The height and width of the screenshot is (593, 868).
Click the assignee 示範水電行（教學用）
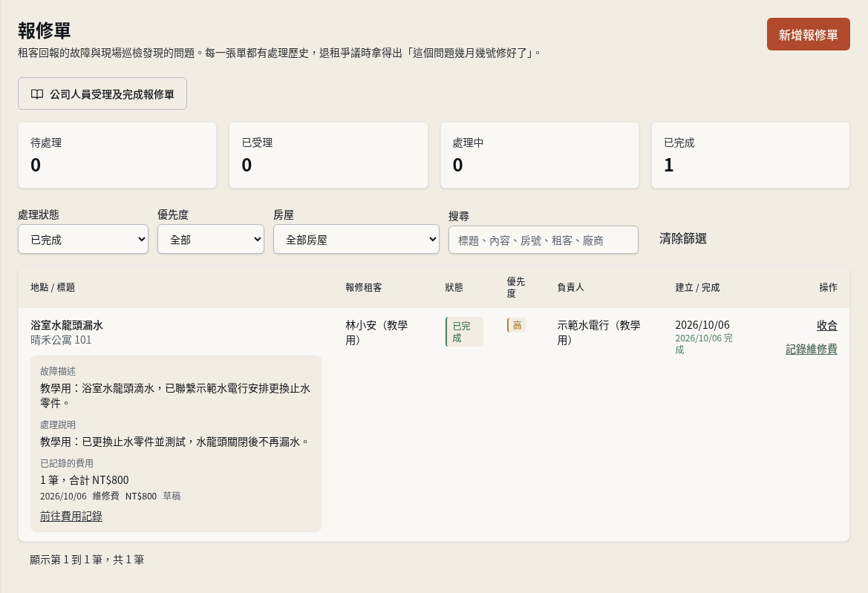coord(598,332)
